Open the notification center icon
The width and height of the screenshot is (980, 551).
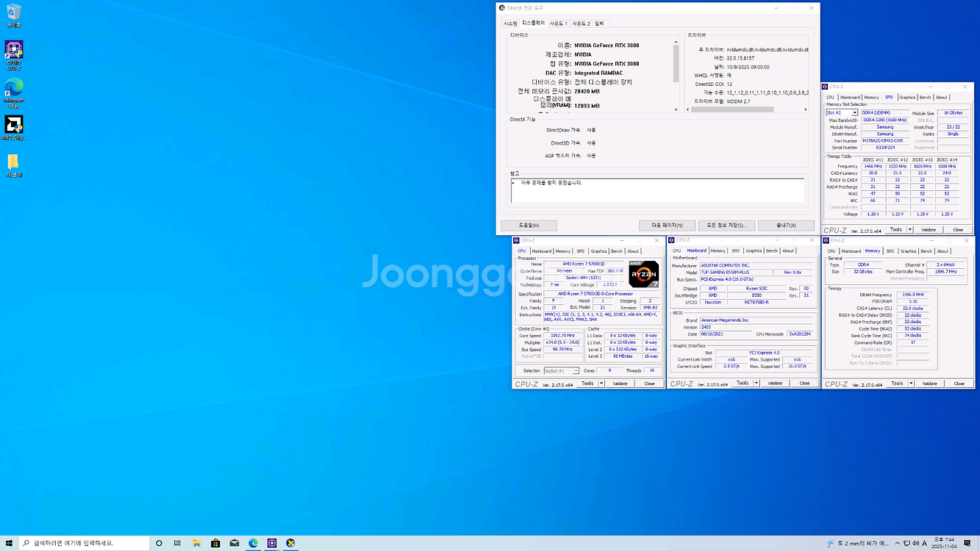pyautogui.click(x=968, y=544)
